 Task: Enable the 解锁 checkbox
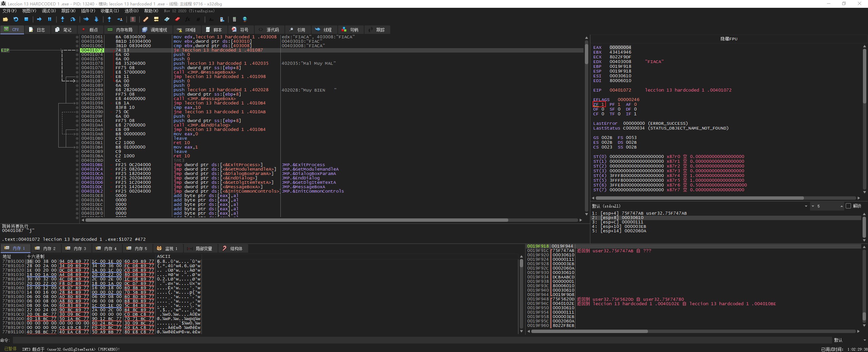[x=848, y=206]
